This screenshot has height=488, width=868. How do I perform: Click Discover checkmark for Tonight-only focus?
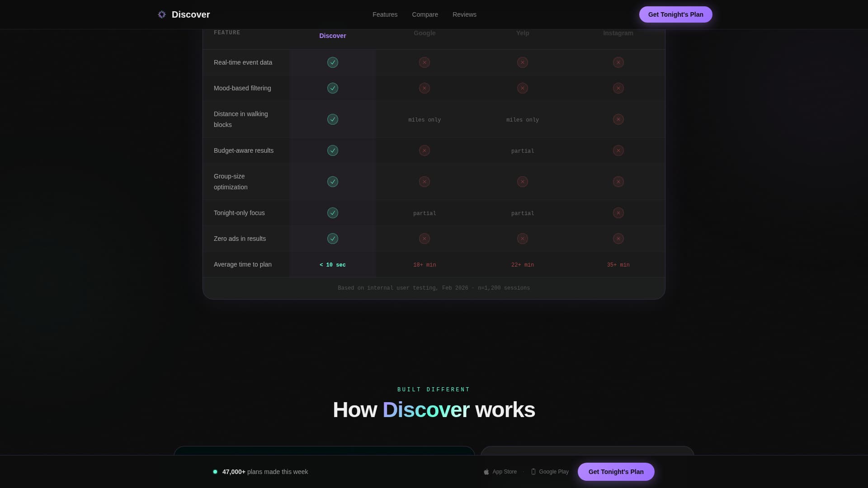(333, 213)
